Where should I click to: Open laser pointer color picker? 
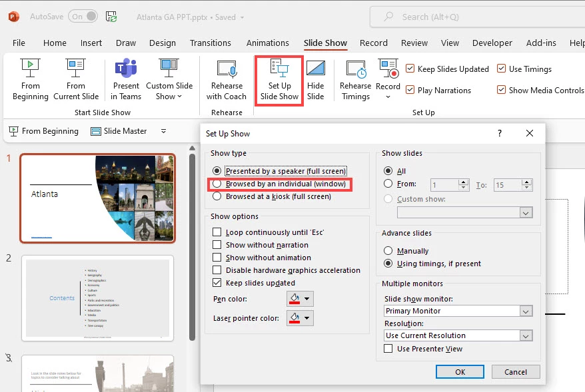pos(300,318)
